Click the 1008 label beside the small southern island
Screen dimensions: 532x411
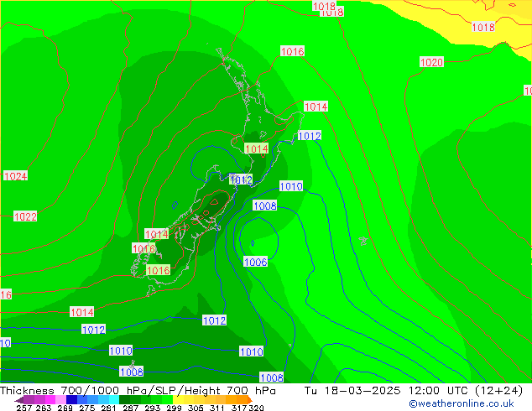click(132, 372)
